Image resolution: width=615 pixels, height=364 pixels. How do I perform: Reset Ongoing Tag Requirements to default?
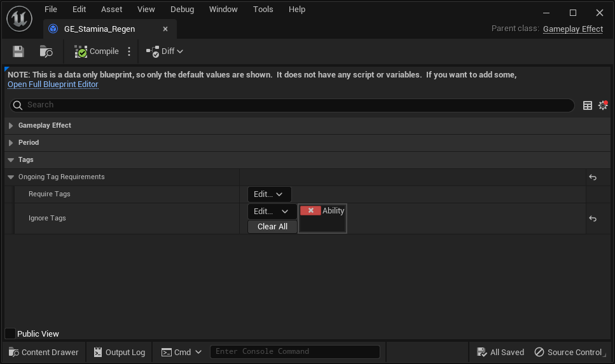tap(593, 177)
